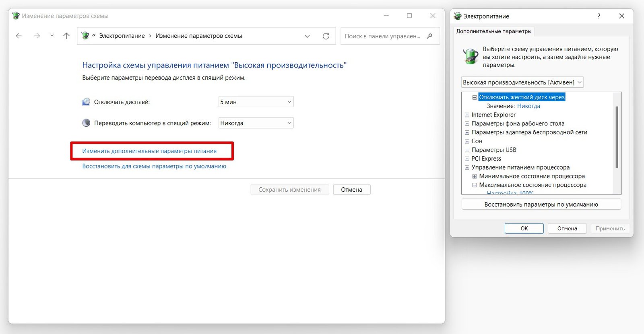Maximize the Изменение параметров схемы window

[x=409, y=16]
